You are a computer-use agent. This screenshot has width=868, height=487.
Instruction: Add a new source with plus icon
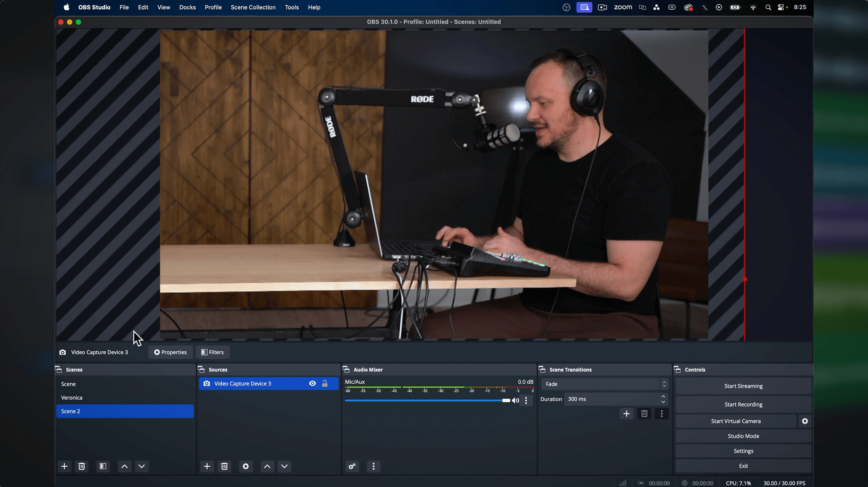(x=207, y=466)
